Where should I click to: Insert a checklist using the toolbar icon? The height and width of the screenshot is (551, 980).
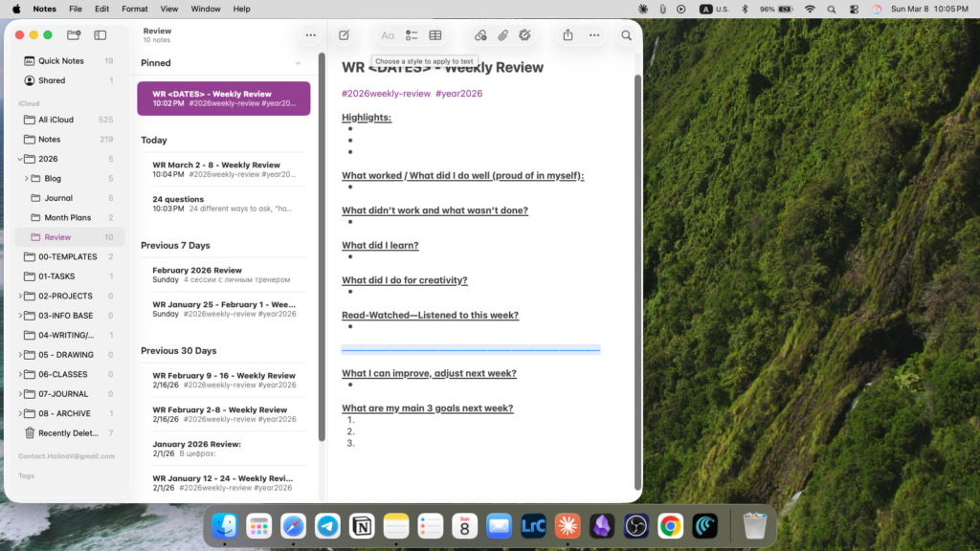click(412, 35)
